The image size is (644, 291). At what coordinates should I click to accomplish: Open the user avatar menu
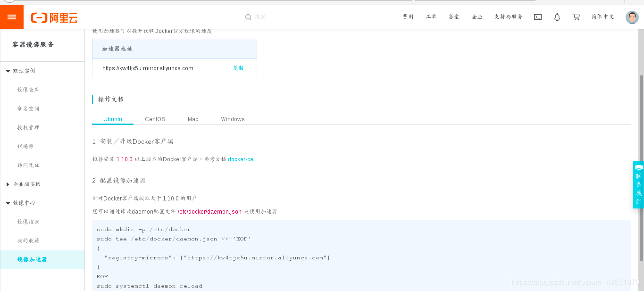(x=632, y=17)
